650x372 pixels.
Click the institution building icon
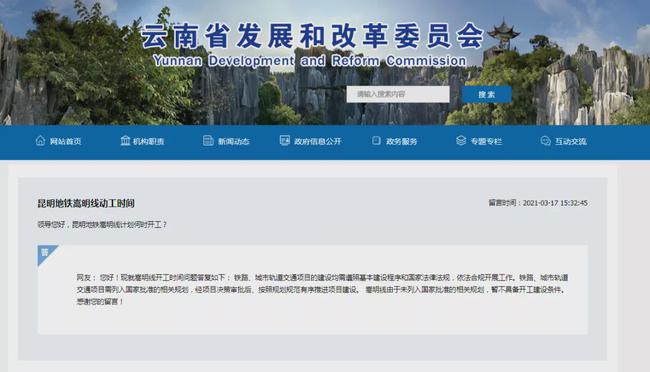click(125, 141)
